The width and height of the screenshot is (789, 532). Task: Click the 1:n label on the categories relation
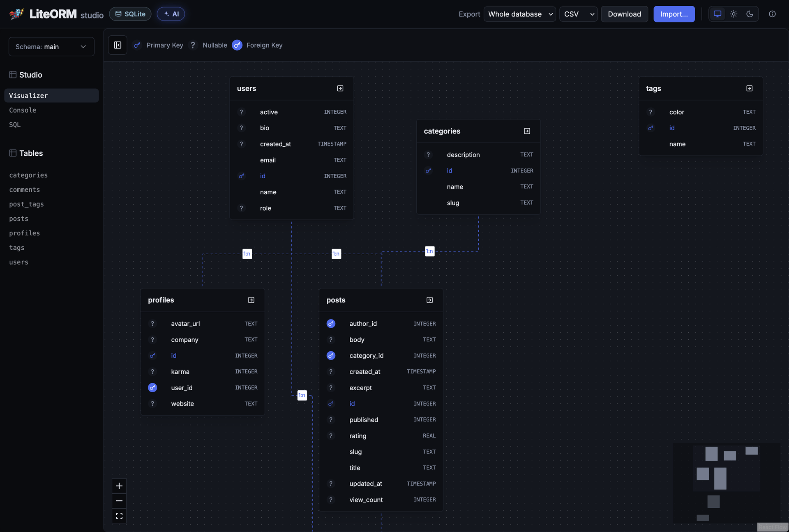pyautogui.click(x=429, y=251)
